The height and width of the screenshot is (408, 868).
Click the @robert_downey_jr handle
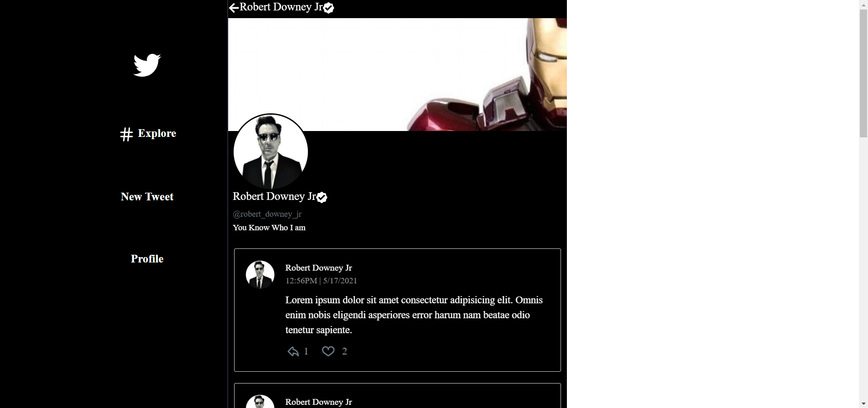(x=267, y=214)
